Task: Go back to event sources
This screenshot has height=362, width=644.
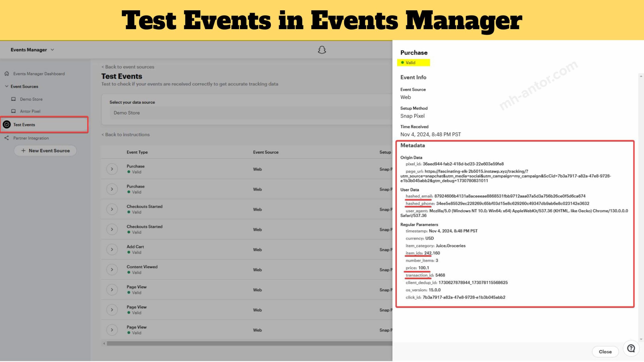Action: (x=128, y=67)
